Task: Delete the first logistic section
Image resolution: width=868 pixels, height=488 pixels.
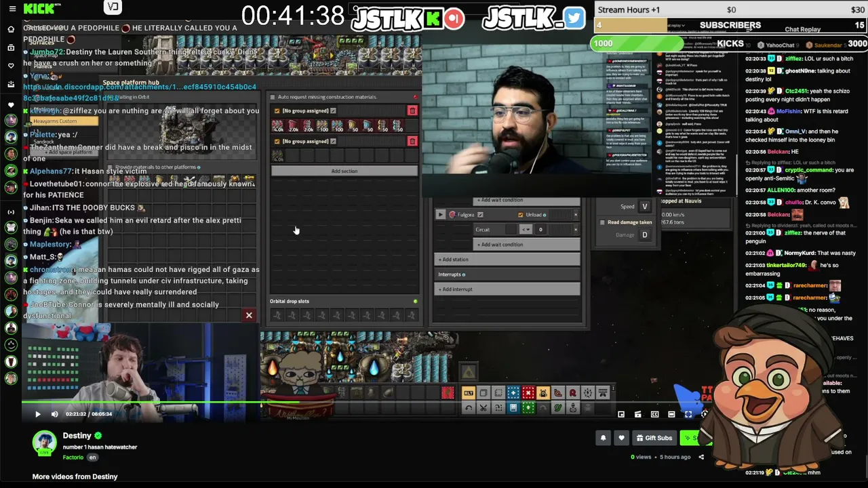Action: click(412, 110)
